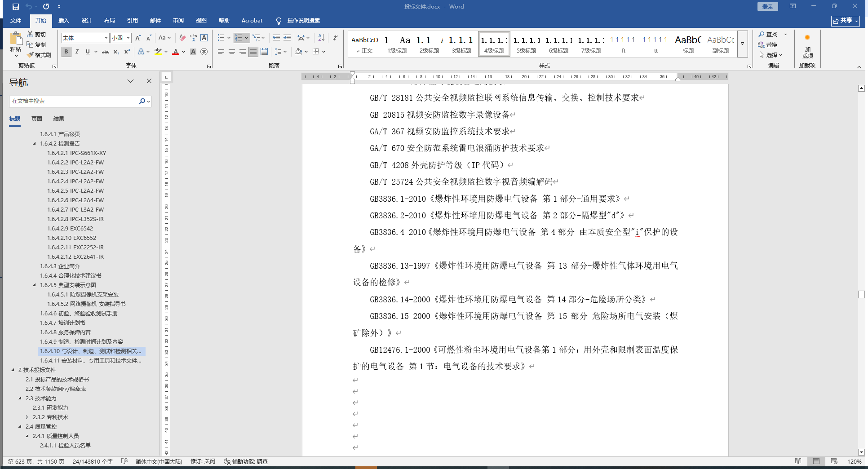Open the 文件 file menu

[x=16, y=21]
